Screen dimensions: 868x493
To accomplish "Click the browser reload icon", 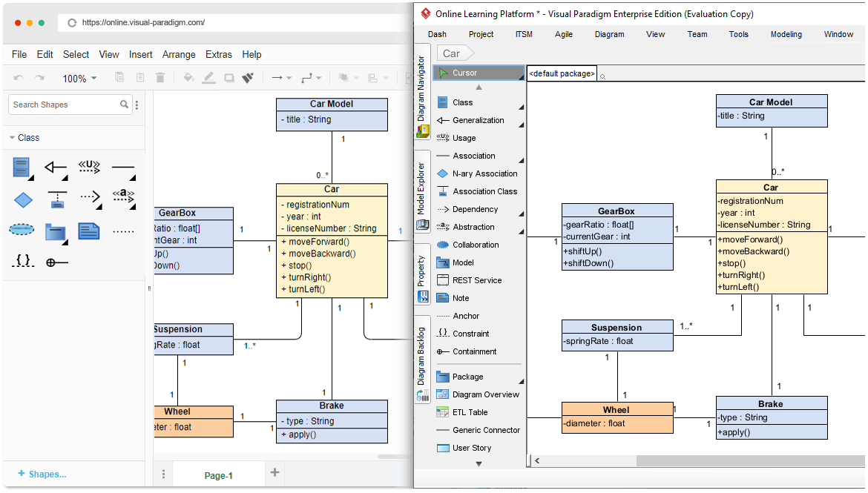I will pyautogui.click(x=72, y=23).
